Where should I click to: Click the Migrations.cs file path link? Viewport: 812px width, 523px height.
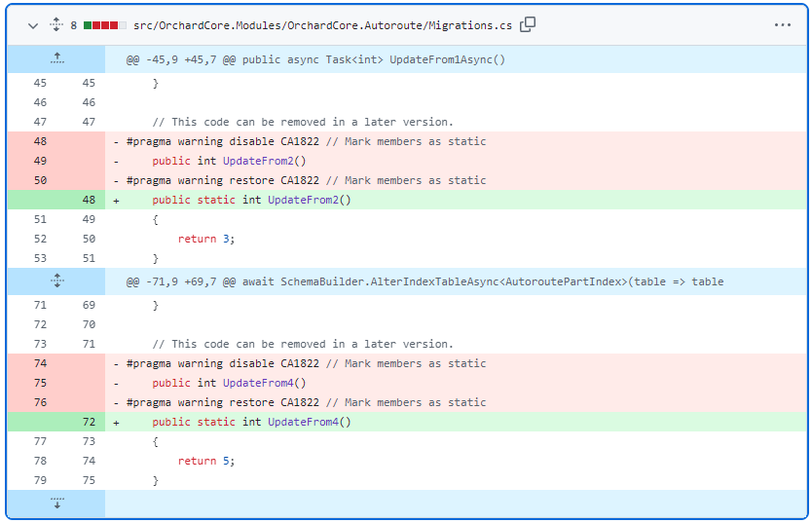[x=322, y=25]
